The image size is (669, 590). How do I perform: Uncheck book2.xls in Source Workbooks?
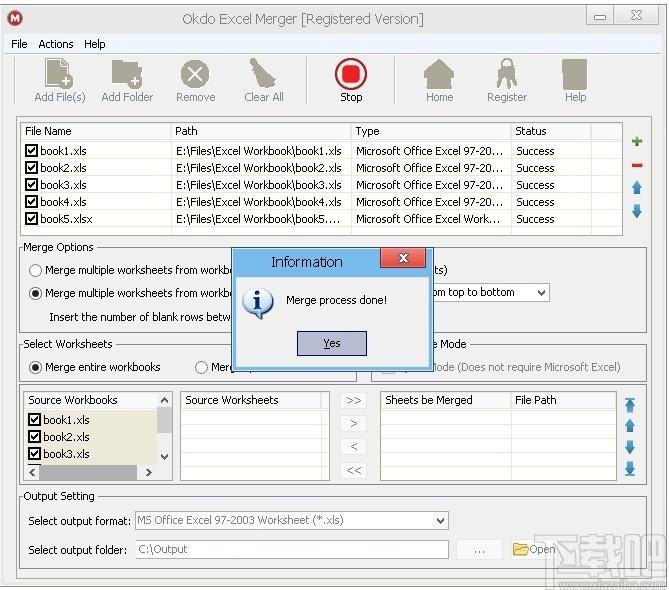point(35,437)
